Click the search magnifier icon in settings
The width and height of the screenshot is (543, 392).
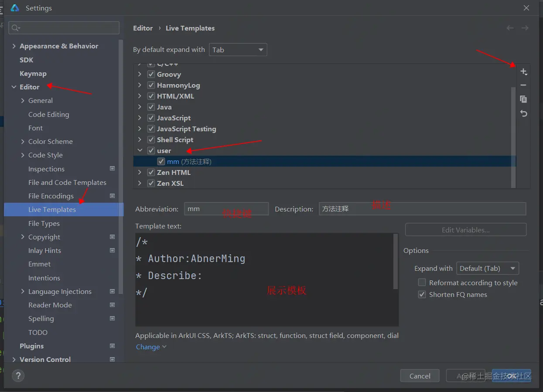tap(16, 28)
